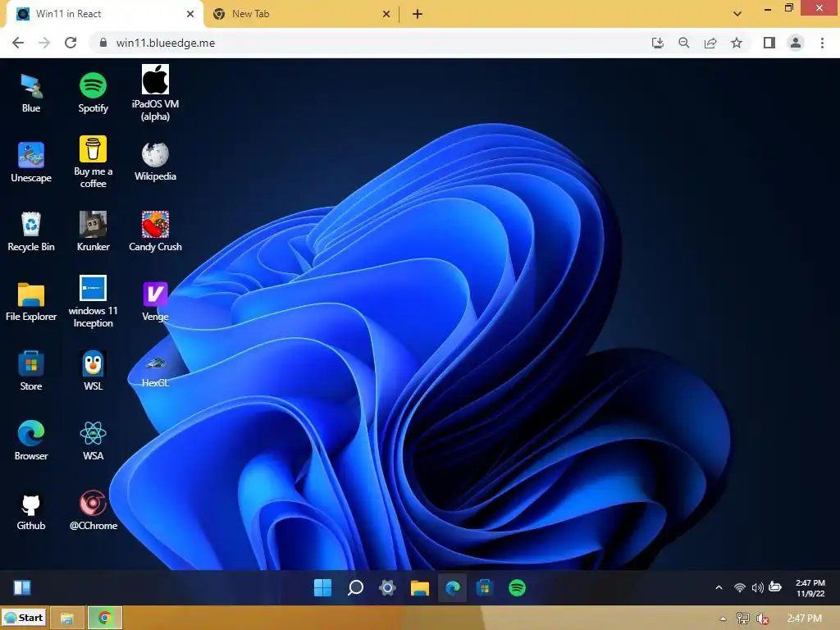840x630 pixels.
Task: Bookmark this page with star
Action: [x=737, y=43]
